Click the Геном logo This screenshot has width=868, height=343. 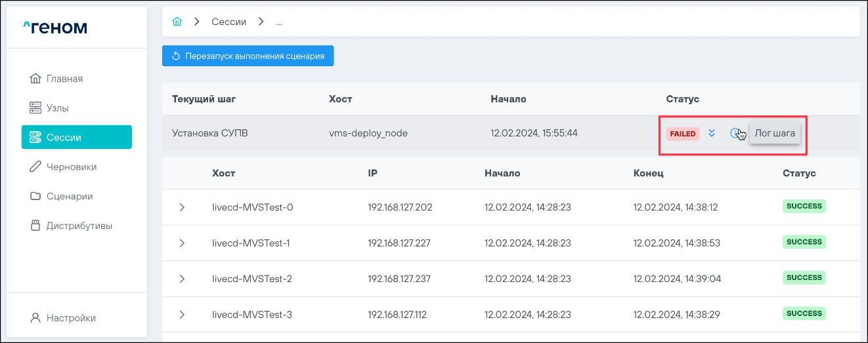[x=54, y=28]
